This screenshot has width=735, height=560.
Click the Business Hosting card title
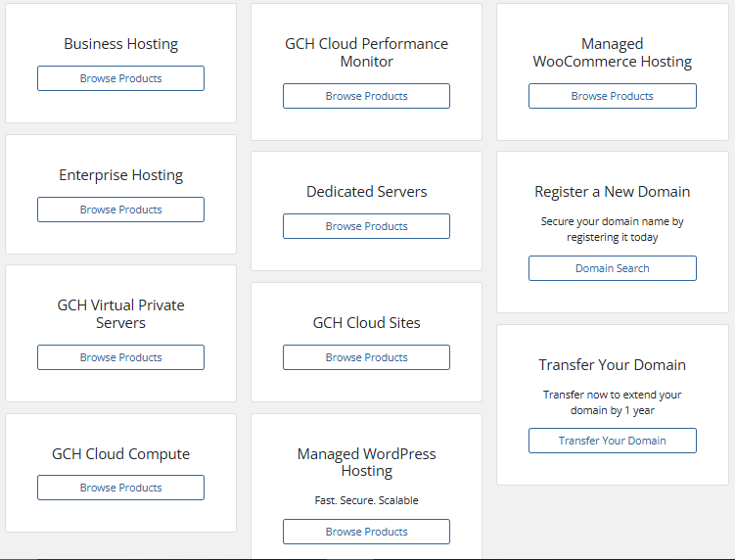coord(120,44)
